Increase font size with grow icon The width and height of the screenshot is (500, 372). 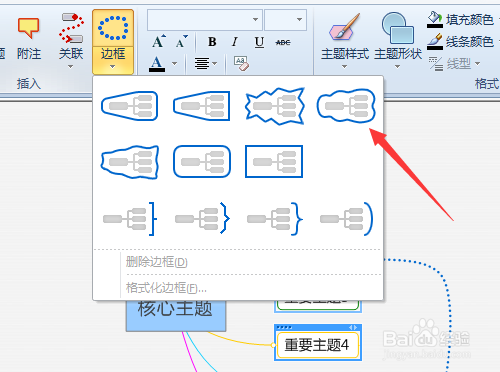[x=159, y=41]
